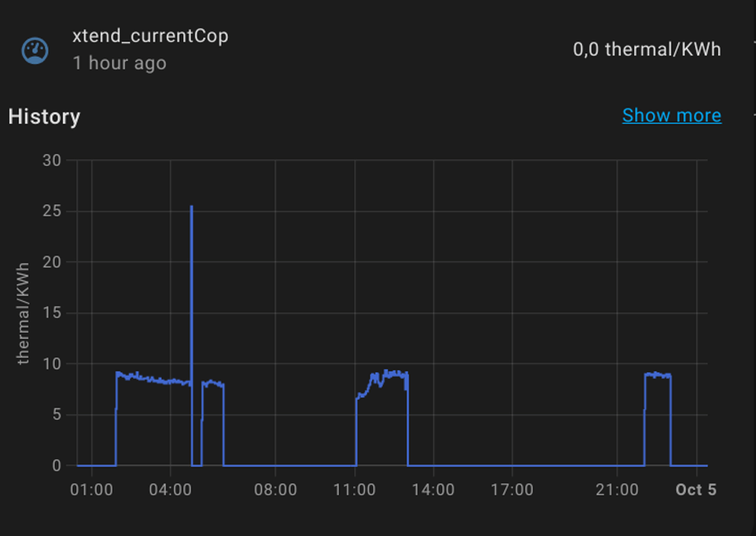Click the 30 y-axis label

click(x=52, y=161)
